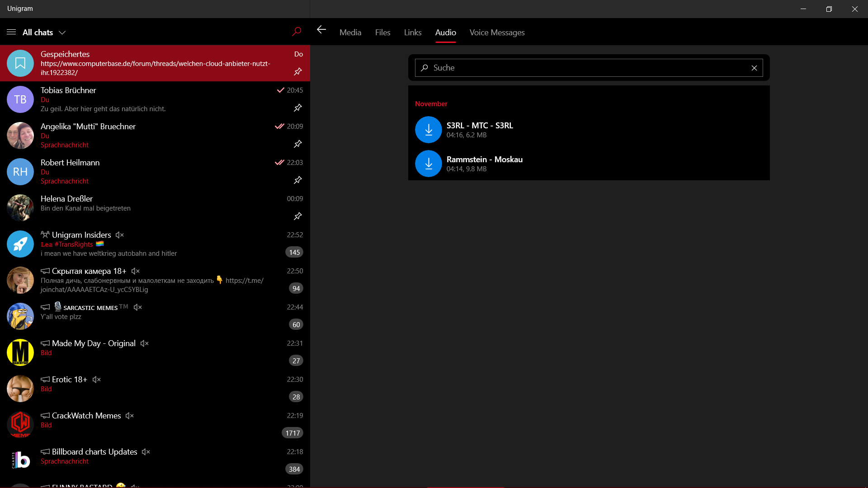Open the Gespeichertes saved messages chat

point(155,63)
